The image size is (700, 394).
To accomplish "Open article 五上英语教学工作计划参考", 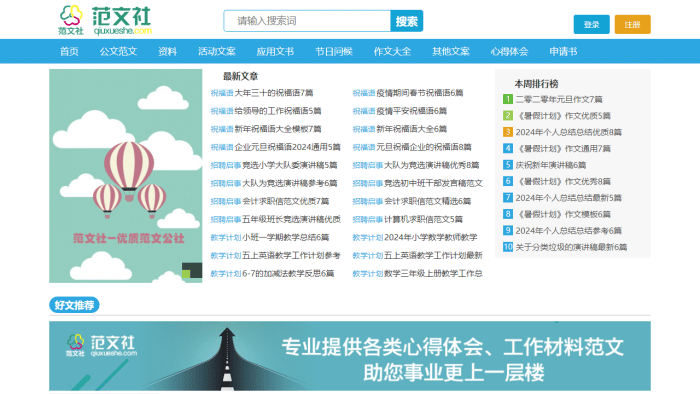I will click(x=292, y=255).
